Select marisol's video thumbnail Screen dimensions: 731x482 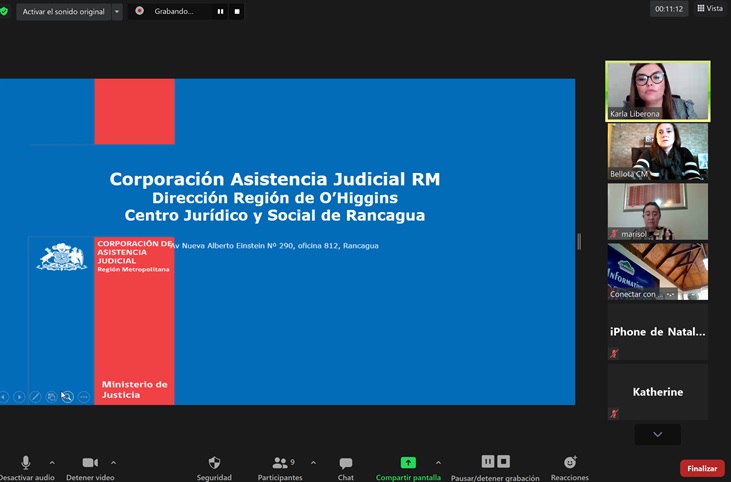click(658, 211)
